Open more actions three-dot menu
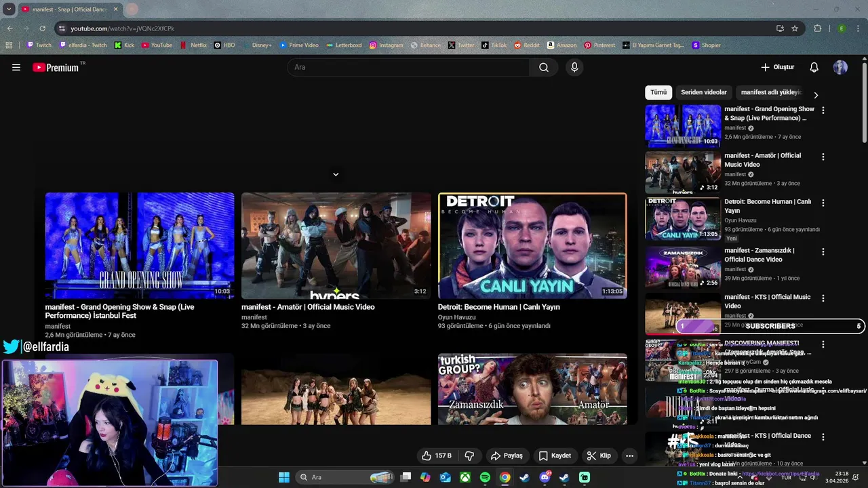 (x=629, y=455)
